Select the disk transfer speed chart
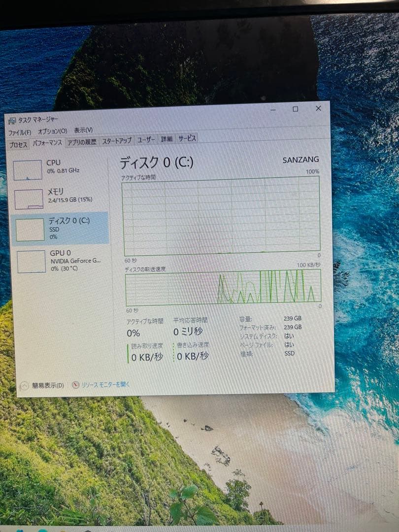Viewport: 399px width, 532px height. pyautogui.click(x=222, y=288)
